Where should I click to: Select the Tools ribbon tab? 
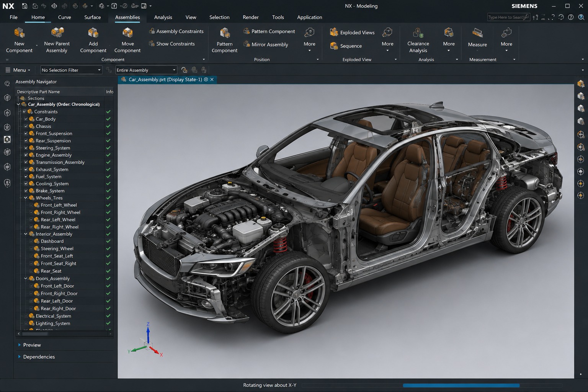point(278,17)
